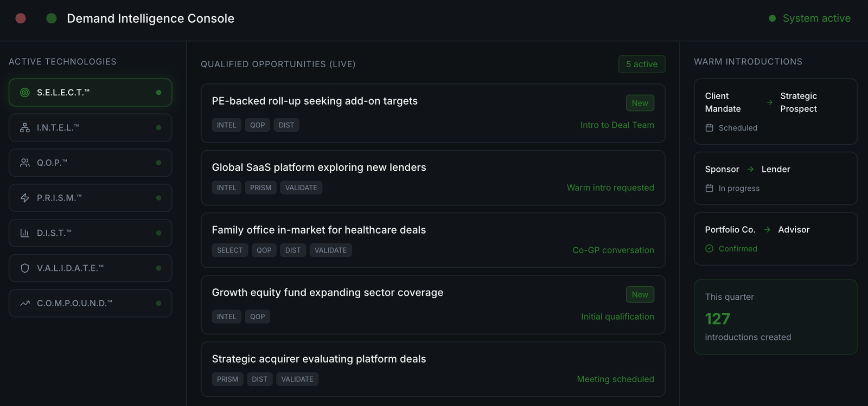Click the calendar icon next to Scheduled
Image resolution: width=868 pixels, height=406 pixels.
[709, 128]
